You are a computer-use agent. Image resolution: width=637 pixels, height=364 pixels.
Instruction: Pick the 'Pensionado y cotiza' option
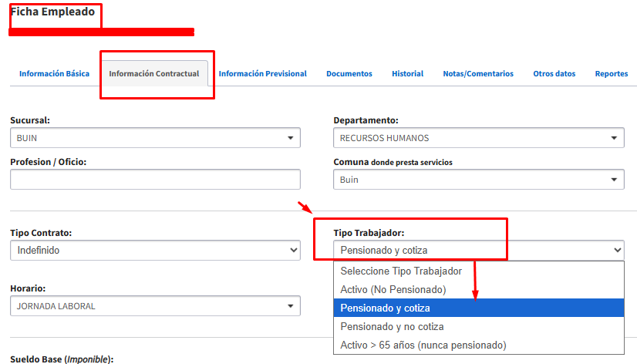coord(386,308)
